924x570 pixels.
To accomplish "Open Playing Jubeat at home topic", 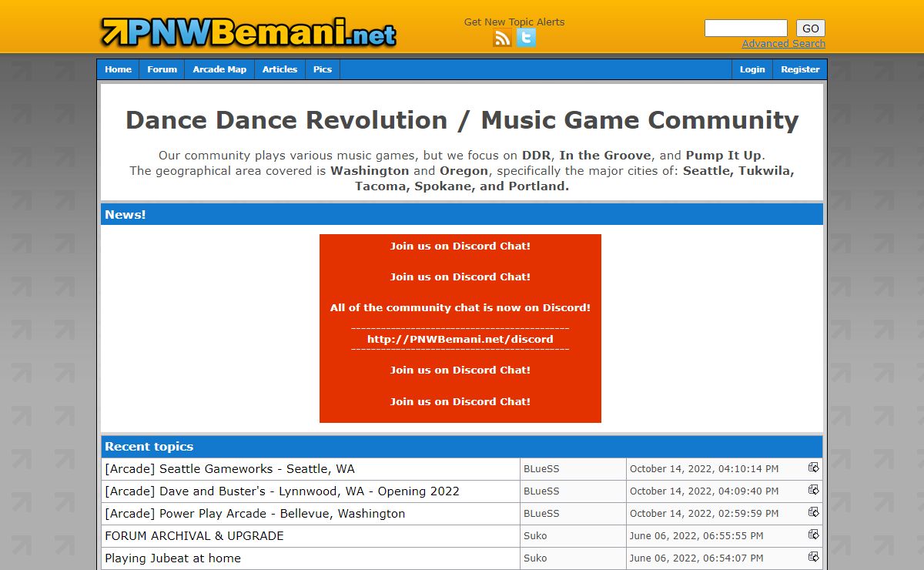I will click(172, 558).
